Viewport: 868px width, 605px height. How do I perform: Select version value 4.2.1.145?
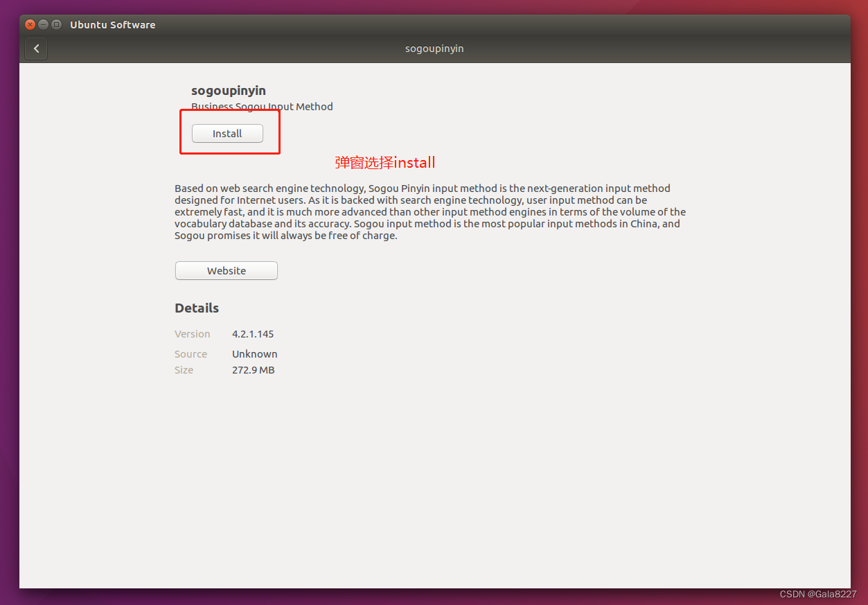coord(253,333)
